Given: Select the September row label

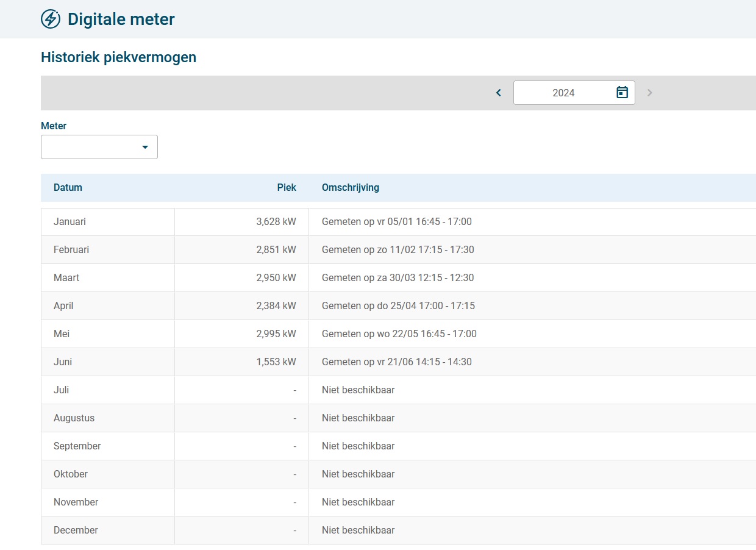Looking at the screenshot, I should click(x=77, y=446).
